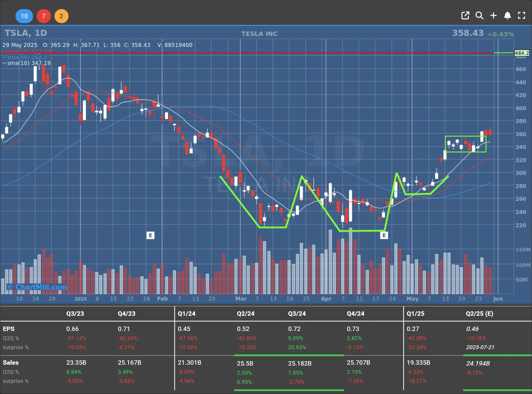This screenshot has width=532, height=394.
Task: Click Sales value 25.5B
Action: pos(245,364)
